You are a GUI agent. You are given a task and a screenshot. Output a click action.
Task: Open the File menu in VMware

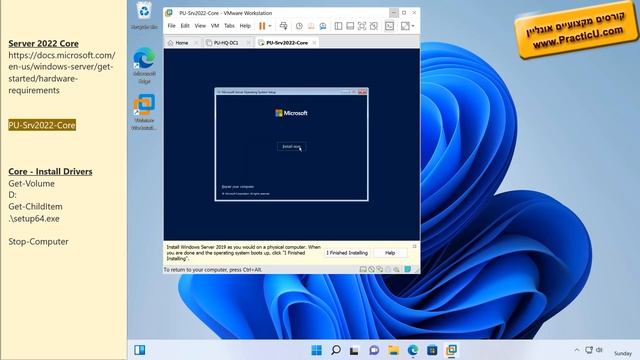pos(171,26)
